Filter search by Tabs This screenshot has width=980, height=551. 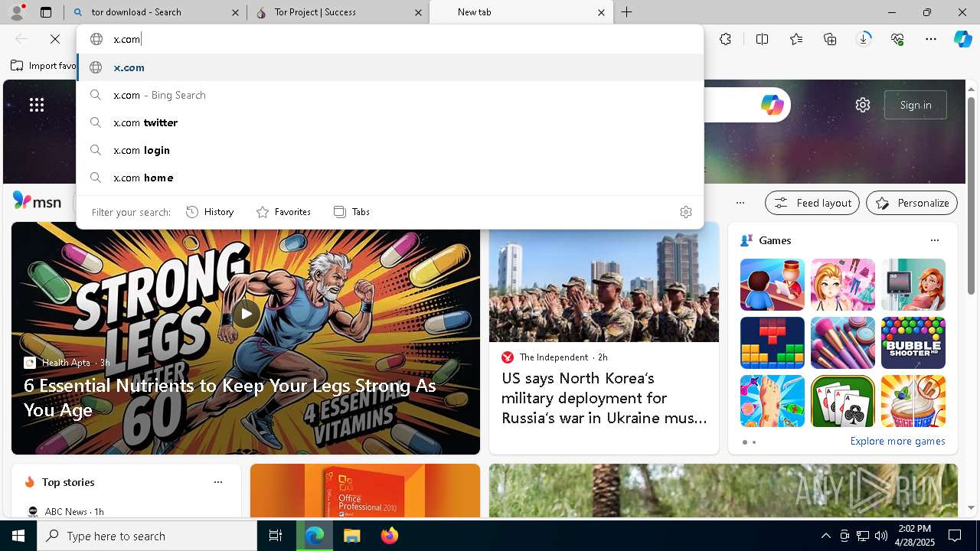[351, 212]
